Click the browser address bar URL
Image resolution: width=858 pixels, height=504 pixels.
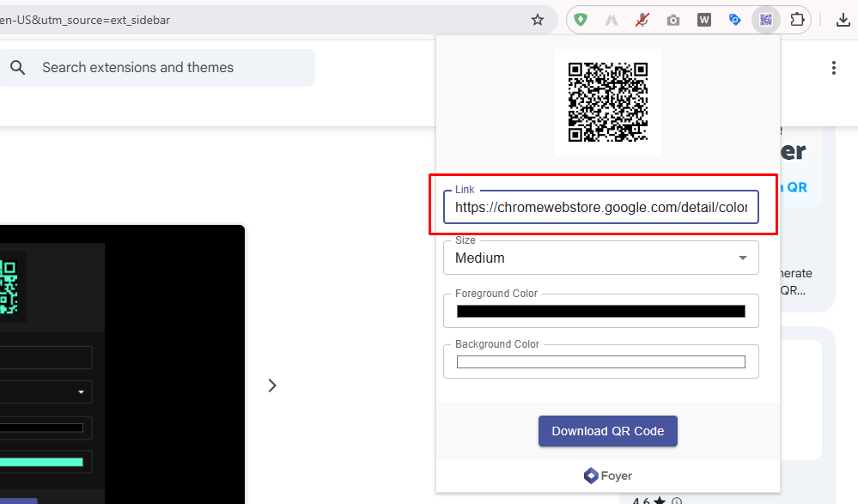[x=85, y=21]
